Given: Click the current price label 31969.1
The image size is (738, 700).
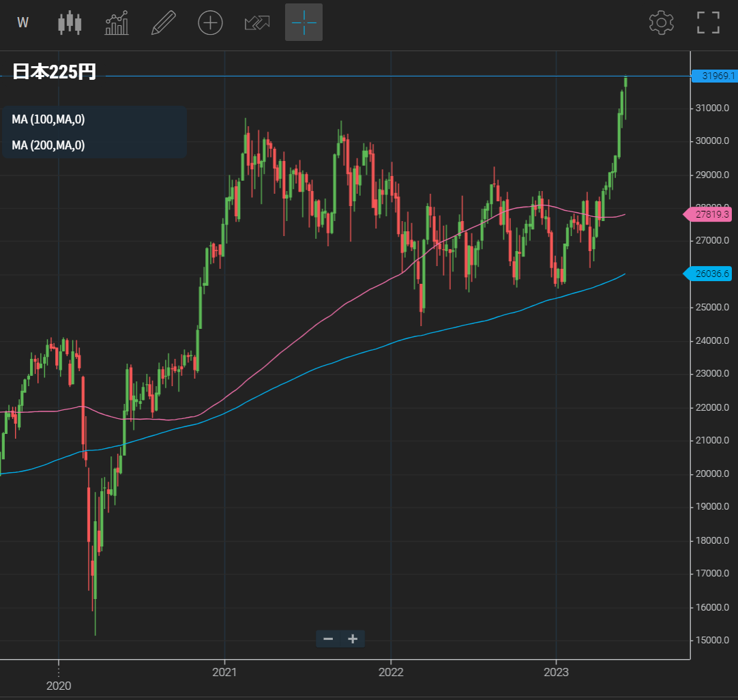Looking at the screenshot, I should [x=715, y=76].
